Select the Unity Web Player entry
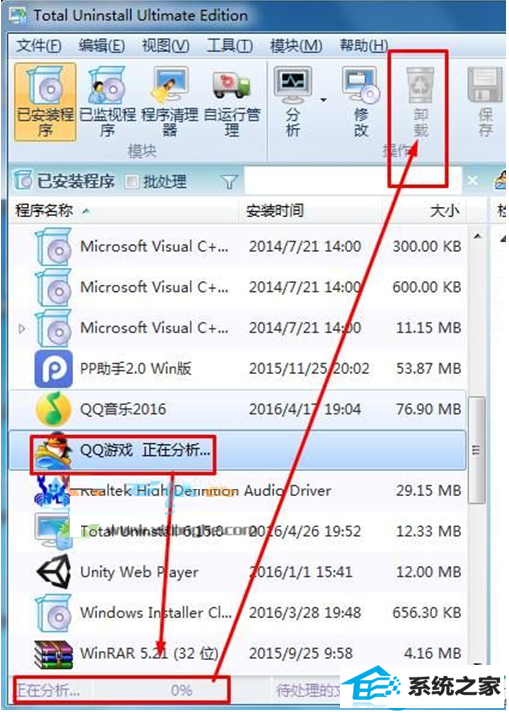The image size is (509, 713). click(239, 572)
